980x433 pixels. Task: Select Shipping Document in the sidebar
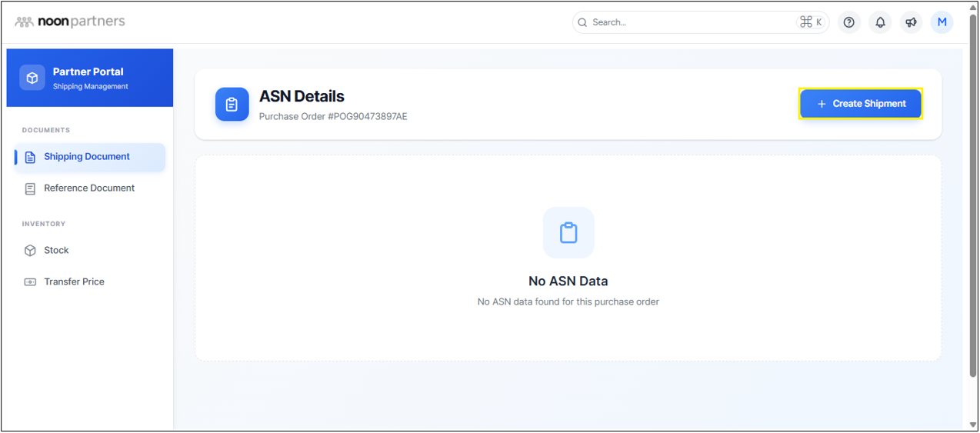point(87,157)
